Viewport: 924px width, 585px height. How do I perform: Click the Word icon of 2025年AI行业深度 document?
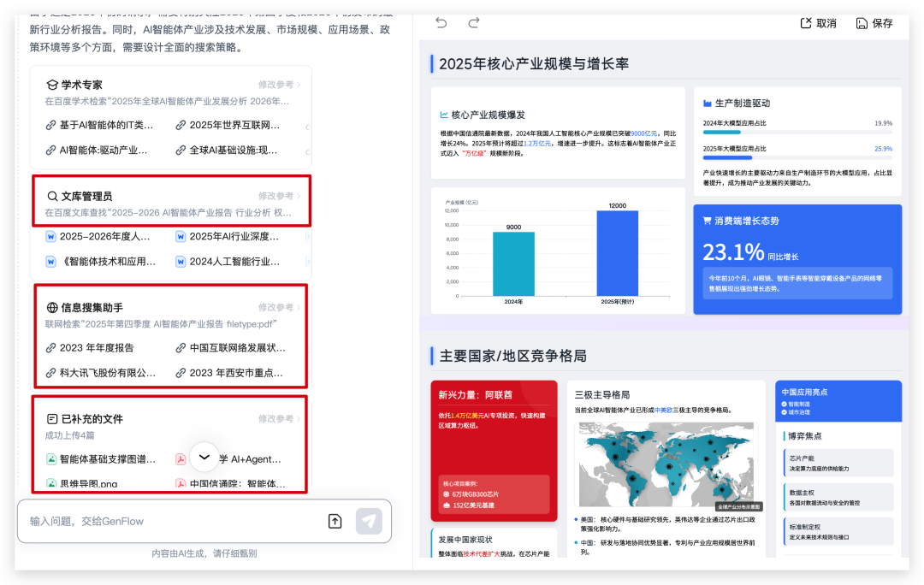[x=181, y=238]
